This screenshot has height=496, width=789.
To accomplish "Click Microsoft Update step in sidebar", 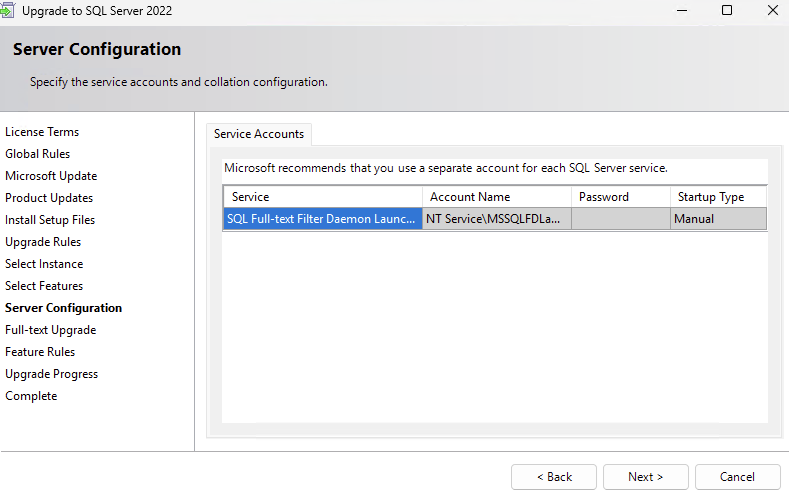I will coord(51,176).
